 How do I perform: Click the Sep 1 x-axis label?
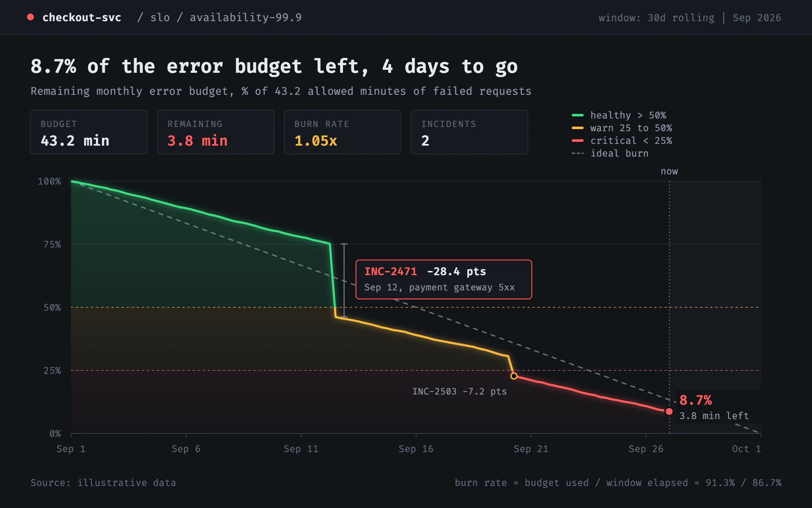71,449
